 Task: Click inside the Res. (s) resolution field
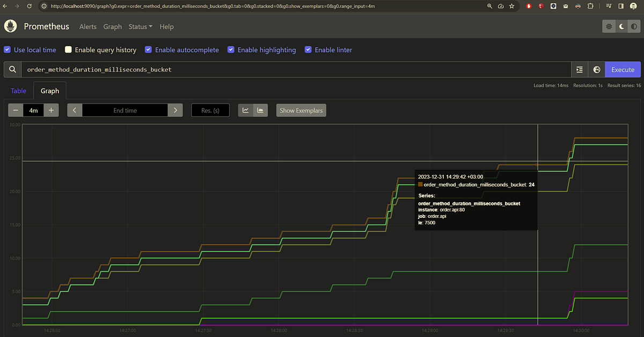tap(210, 110)
